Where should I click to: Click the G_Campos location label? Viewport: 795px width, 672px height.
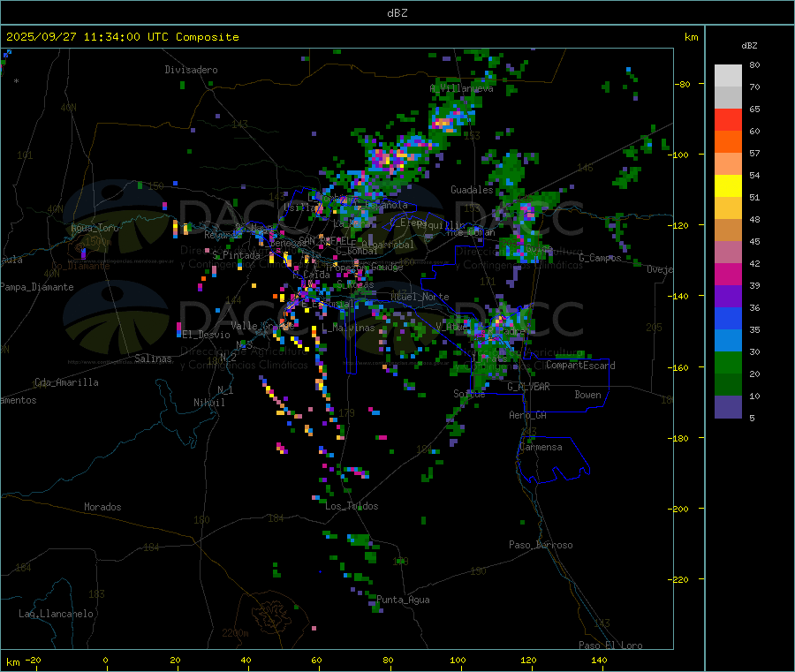(x=601, y=258)
